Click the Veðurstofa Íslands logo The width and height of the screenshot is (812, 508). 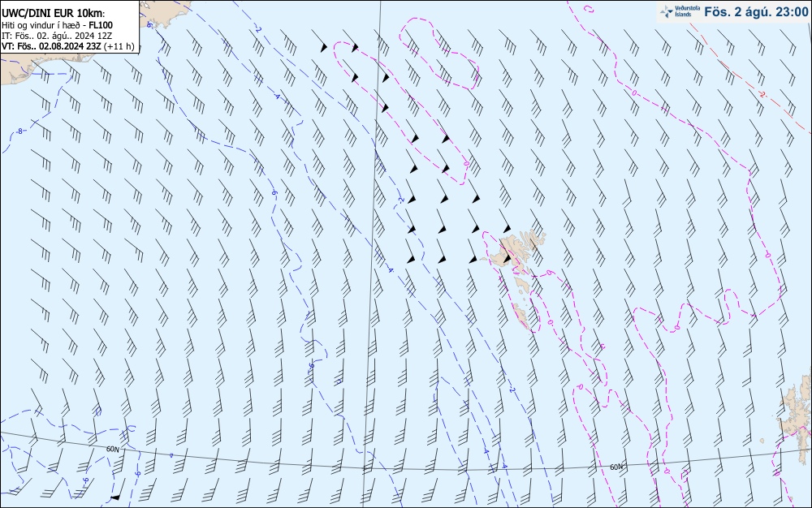pos(680,11)
